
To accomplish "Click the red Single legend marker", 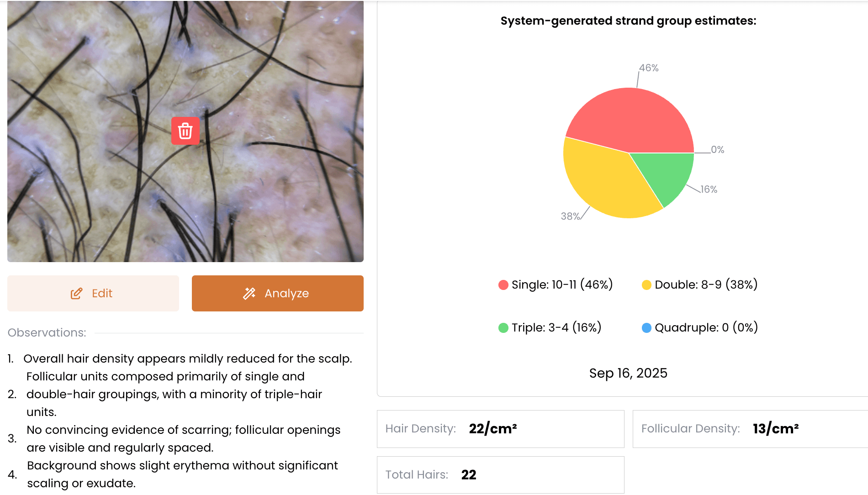I will [503, 284].
